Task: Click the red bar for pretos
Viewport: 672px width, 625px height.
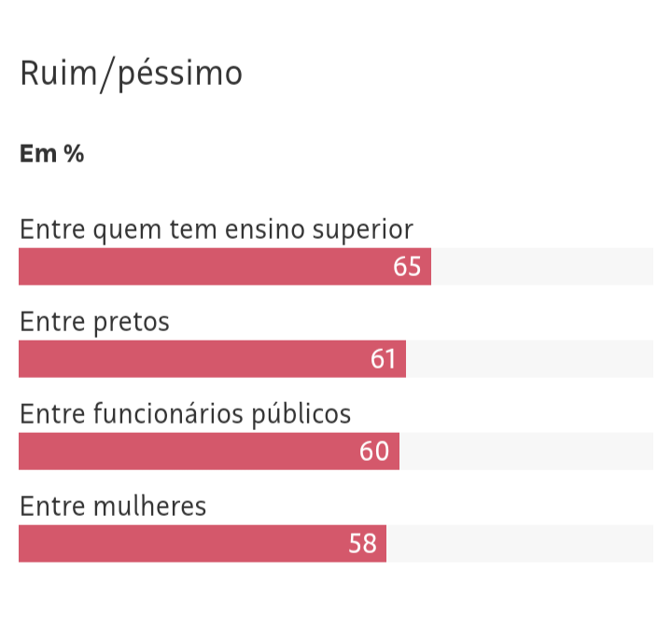Action: pos(187,359)
